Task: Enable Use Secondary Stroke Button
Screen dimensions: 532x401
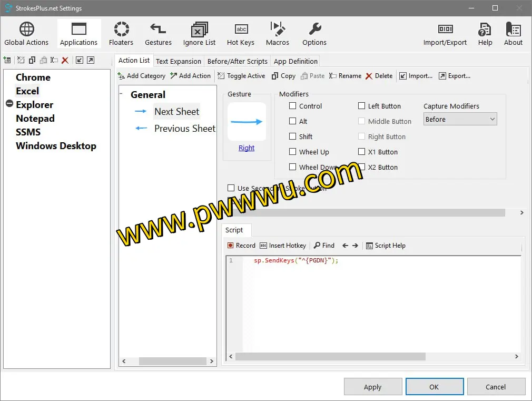Action: pyautogui.click(x=231, y=187)
